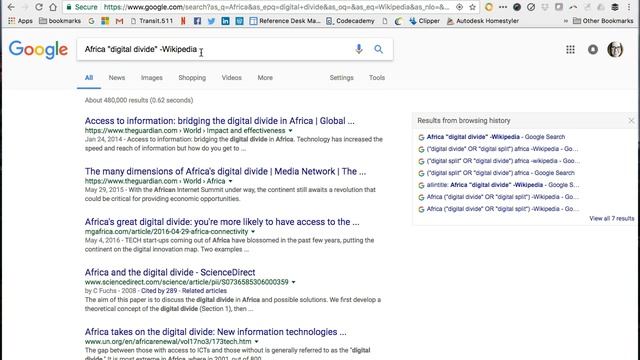This screenshot has width=640, height=360.
Task: Open search Tools options
Action: [x=377, y=78]
